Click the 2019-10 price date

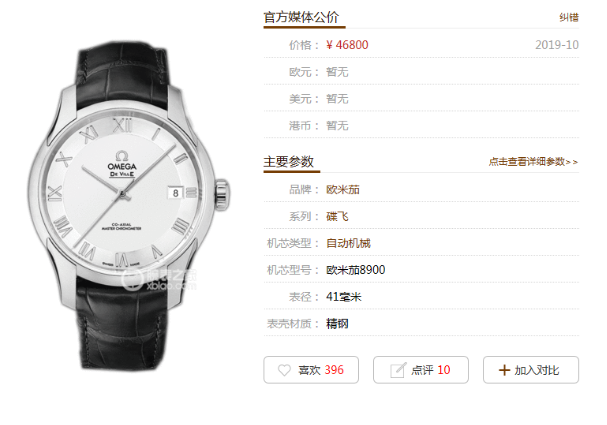pos(557,45)
